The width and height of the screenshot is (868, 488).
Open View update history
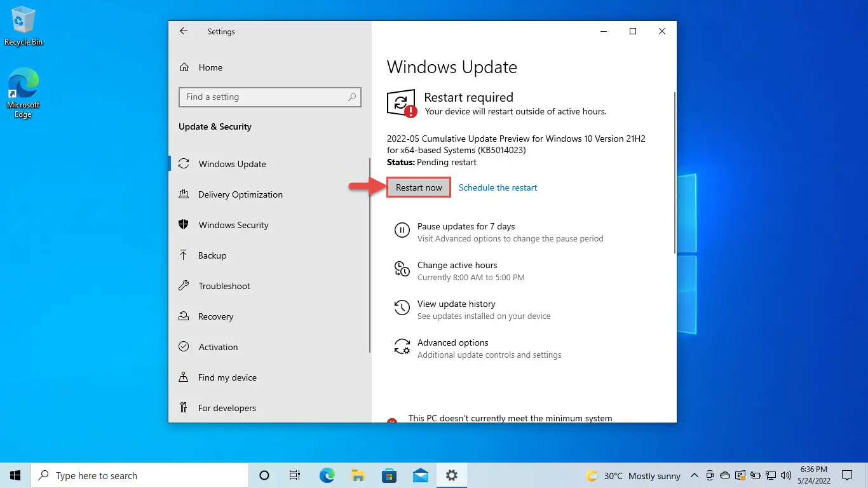coord(456,304)
